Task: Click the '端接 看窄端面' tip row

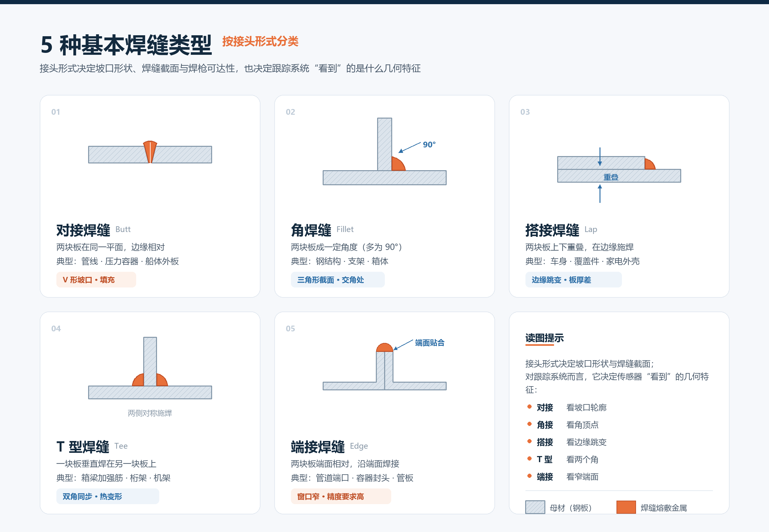Action: 563,477
